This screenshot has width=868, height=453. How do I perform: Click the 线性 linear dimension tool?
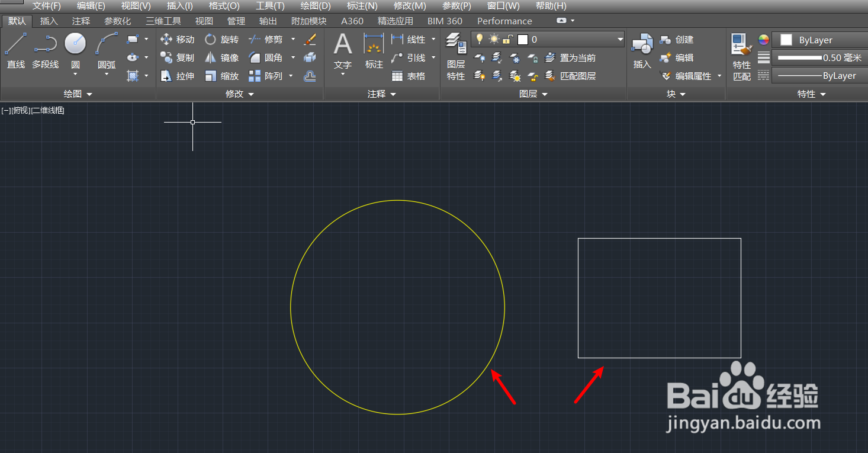409,40
